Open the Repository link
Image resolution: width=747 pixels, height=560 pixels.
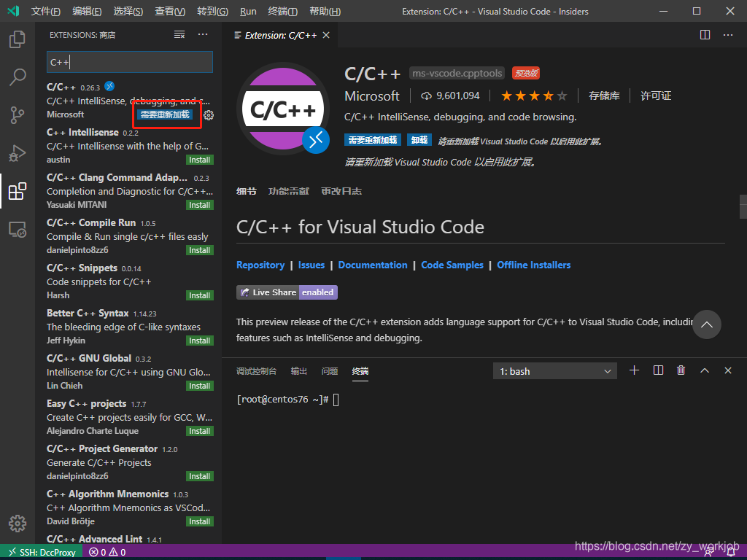click(260, 265)
